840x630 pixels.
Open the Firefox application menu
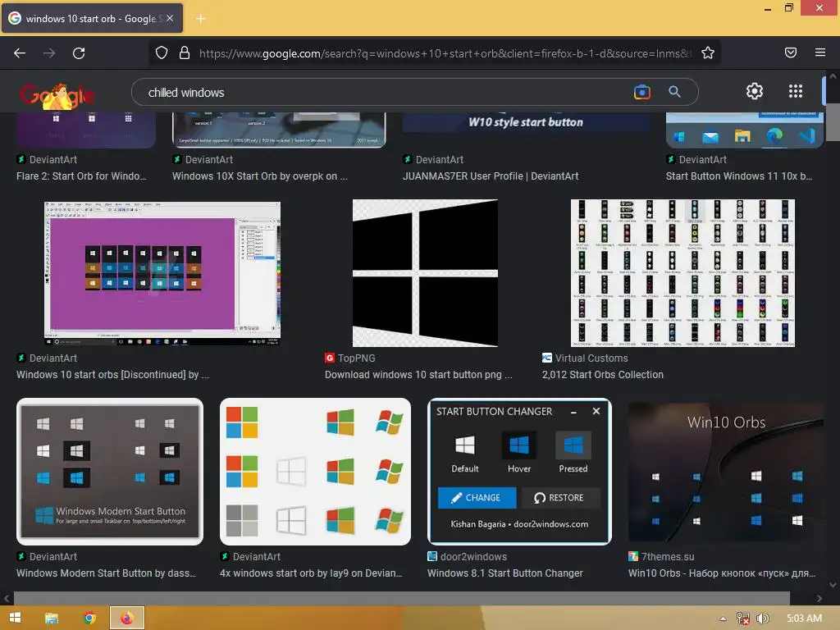(x=820, y=52)
